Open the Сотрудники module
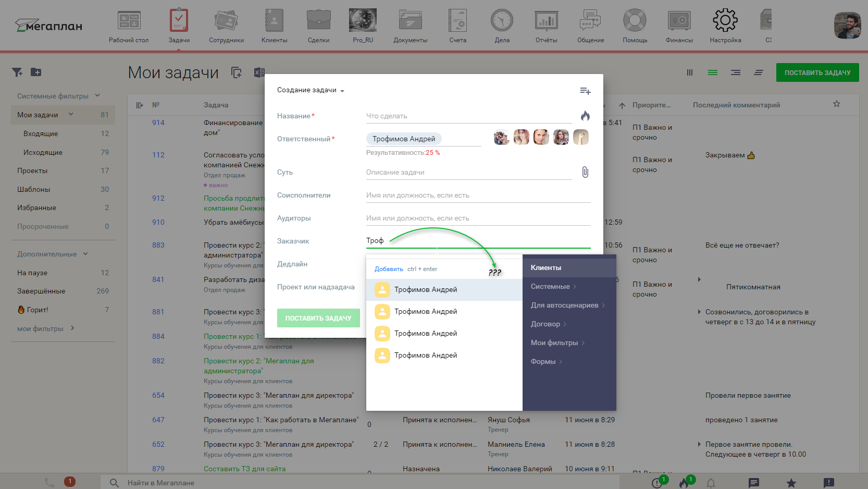 click(x=226, y=26)
